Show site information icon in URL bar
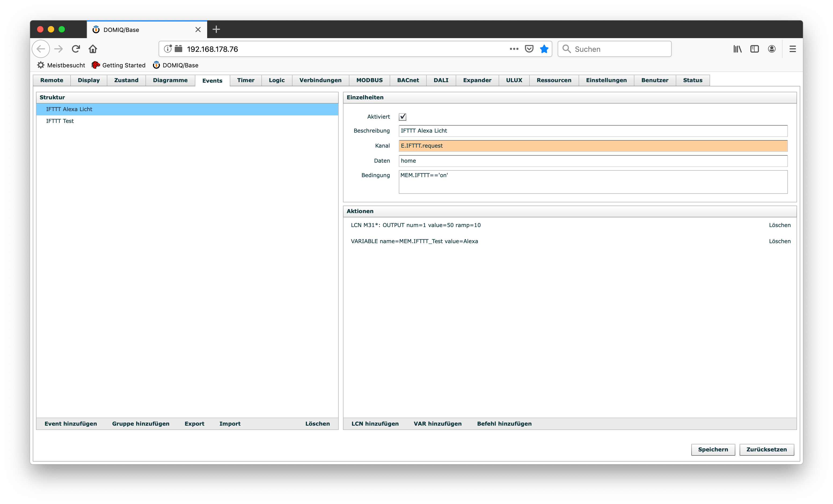Screen dimensions: 833x504 point(168,49)
